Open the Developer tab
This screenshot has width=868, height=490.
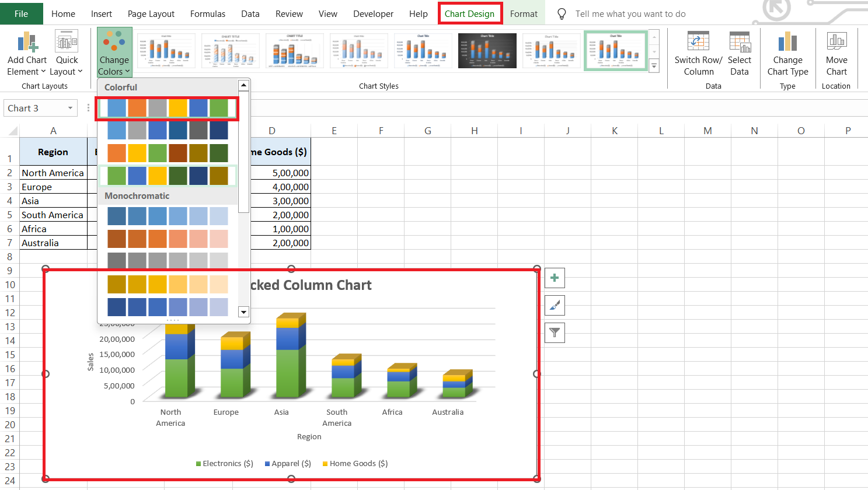tap(374, 13)
